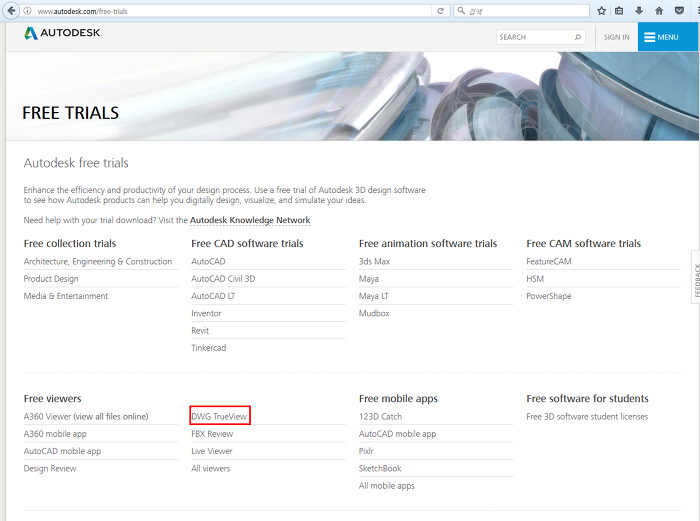The height and width of the screenshot is (521, 700).
Task: Open the Maya LT trial link
Action: click(x=374, y=296)
